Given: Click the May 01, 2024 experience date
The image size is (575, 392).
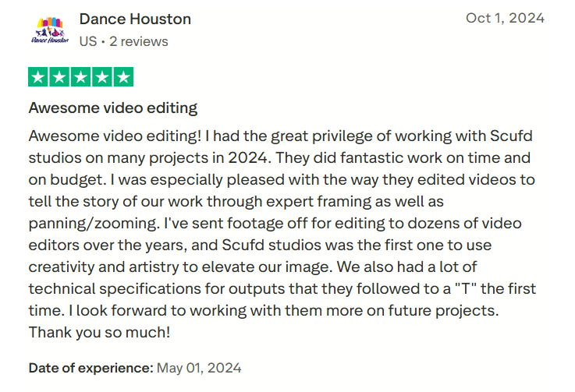Looking at the screenshot, I should pyautogui.click(x=199, y=367).
